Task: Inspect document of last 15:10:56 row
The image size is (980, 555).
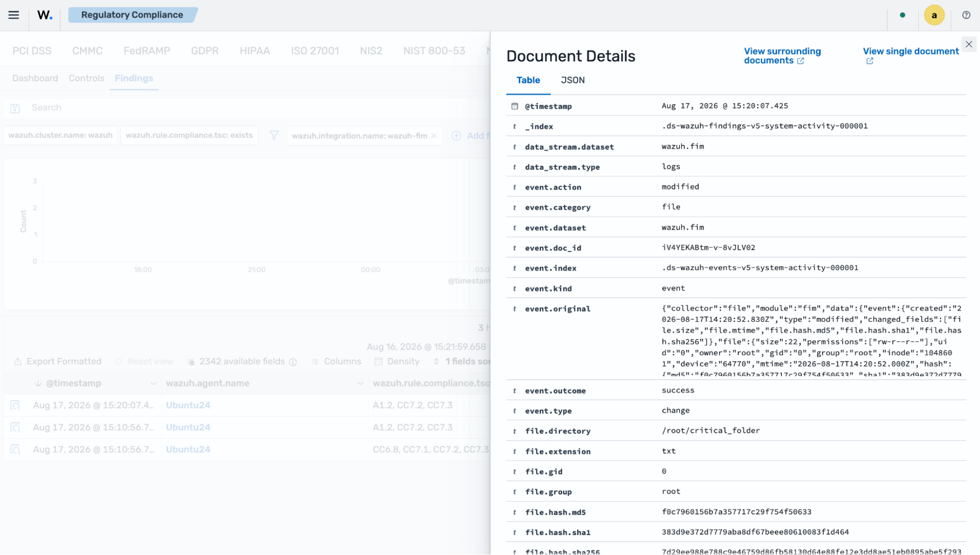Action: [15, 450]
